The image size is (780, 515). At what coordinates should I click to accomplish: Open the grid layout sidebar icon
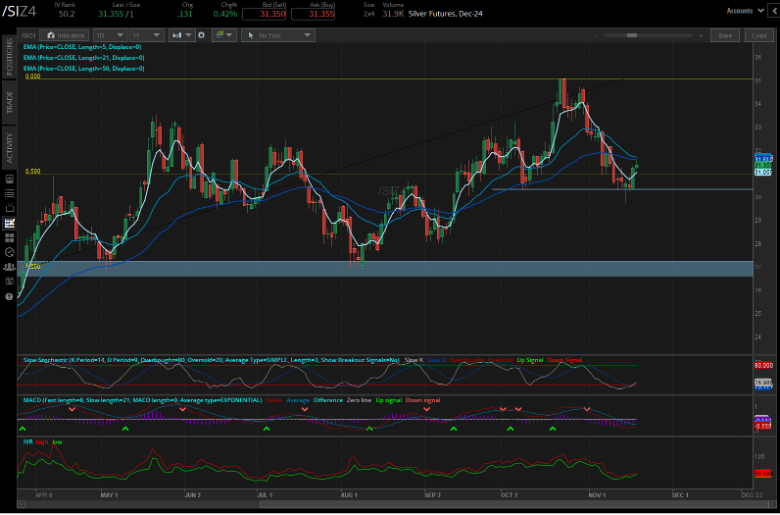(9, 238)
